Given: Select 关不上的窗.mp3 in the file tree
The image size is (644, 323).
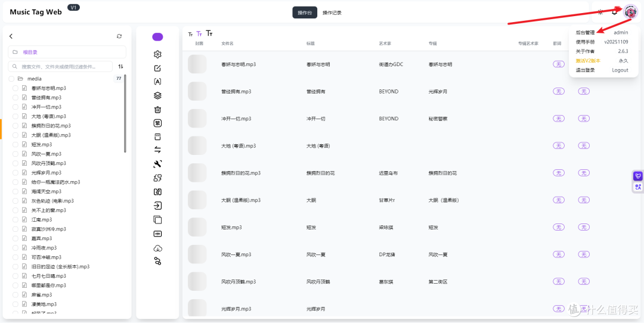Looking at the screenshot, I should click(x=49, y=210).
